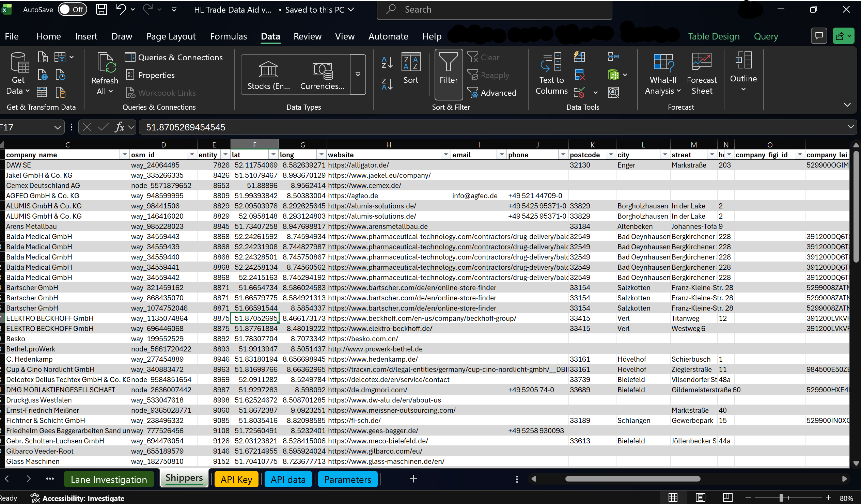Click the Flash Fill icon
This screenshot has width=861, height=504.
[579, 57]
